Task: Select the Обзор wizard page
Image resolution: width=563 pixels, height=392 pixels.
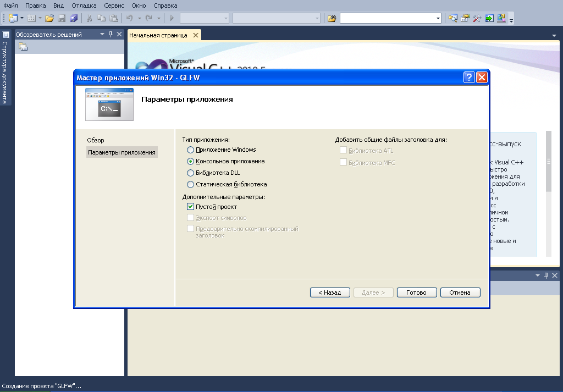Action: pyautogui.click(x=96, y=140)
